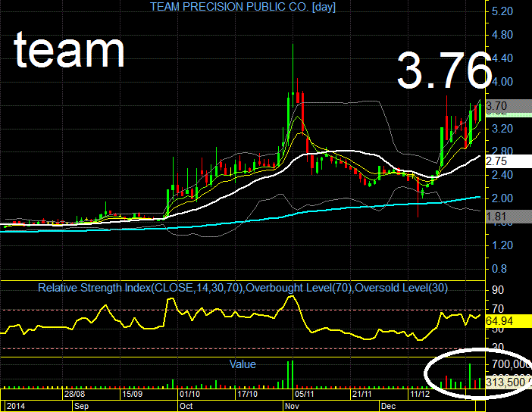Click the 0.8 price axis label
Image resolution: width=532 pixels, height=412 pixels.
[499, 269]
